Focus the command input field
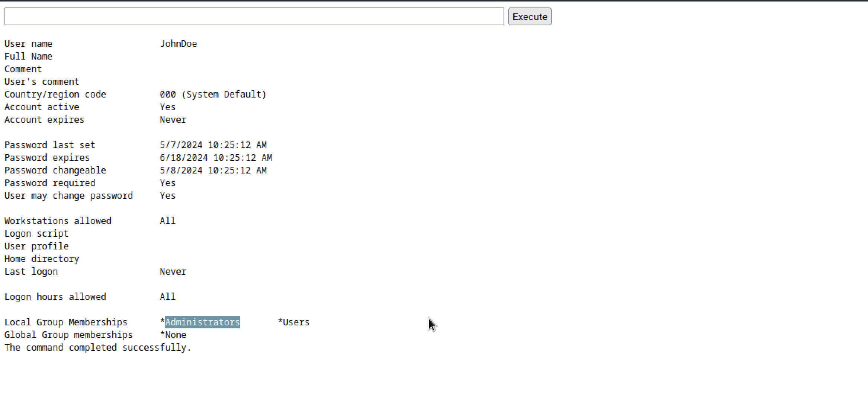 (254, 17)
